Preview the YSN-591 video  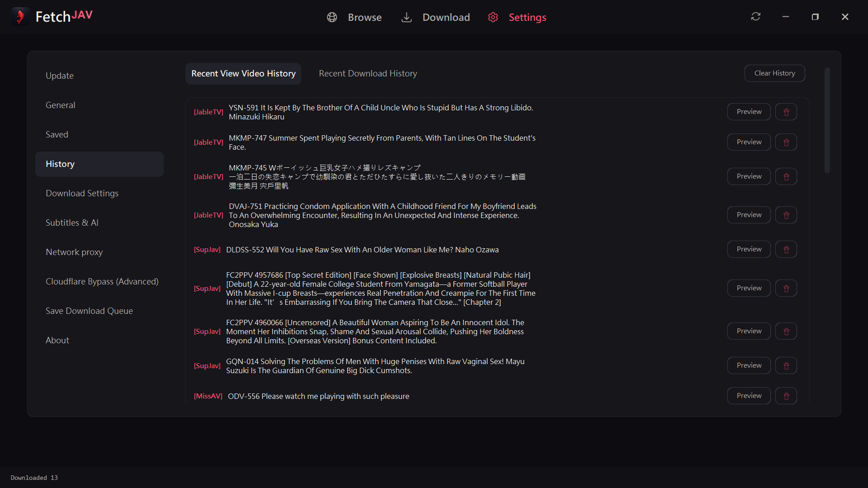coord(749,112)
